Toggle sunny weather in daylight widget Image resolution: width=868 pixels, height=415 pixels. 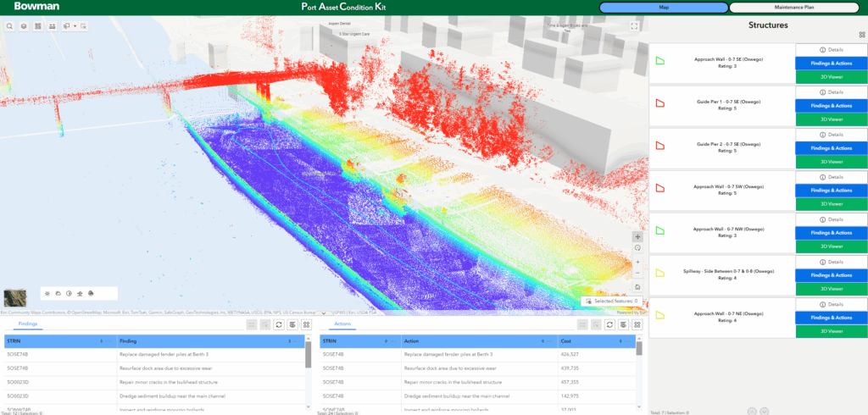tap(48, 293)
